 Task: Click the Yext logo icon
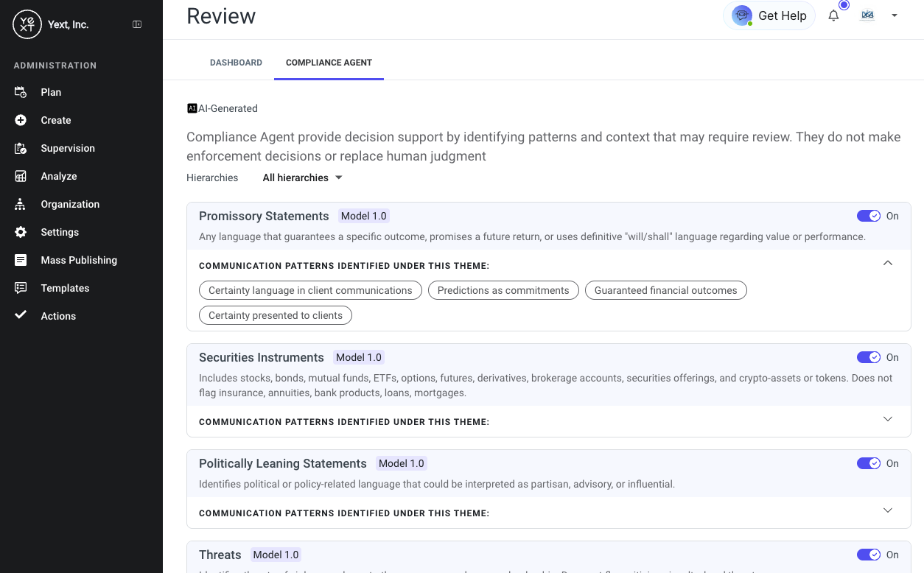[27, 24]
